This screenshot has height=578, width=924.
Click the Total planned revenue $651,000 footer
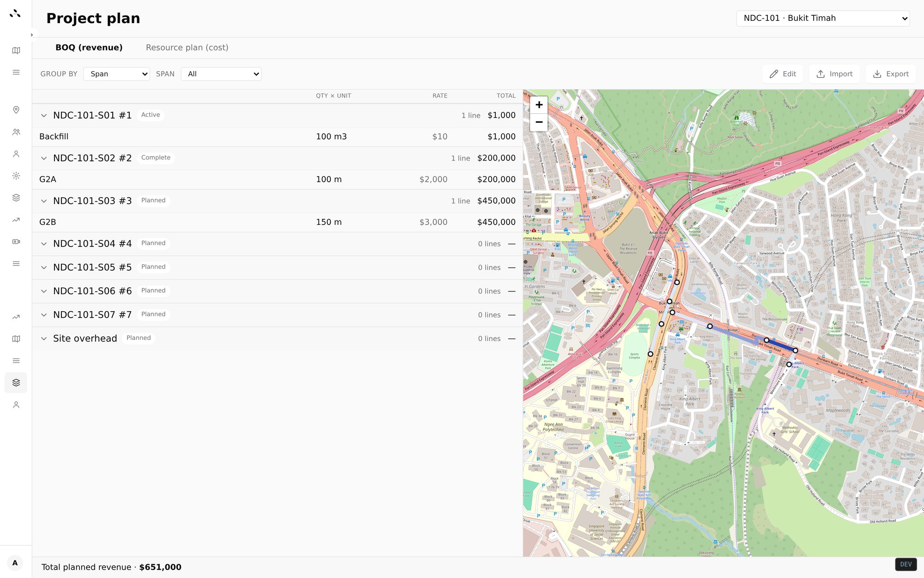point(111,567)
